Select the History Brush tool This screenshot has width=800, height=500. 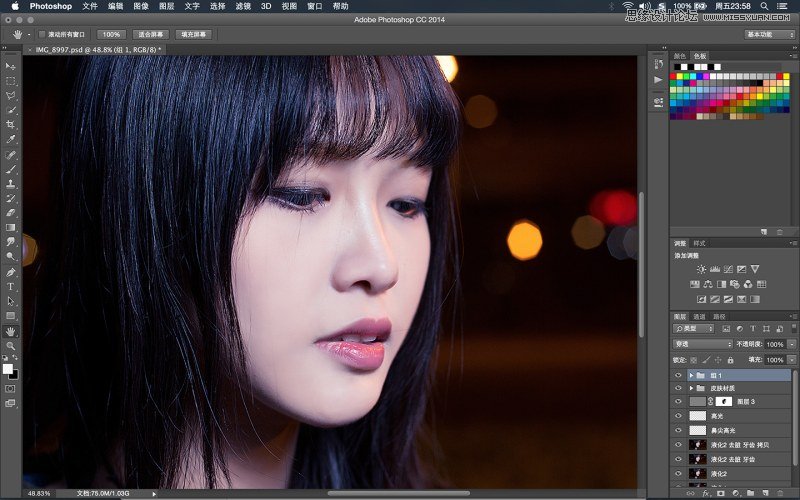click(x=10, y=198)
